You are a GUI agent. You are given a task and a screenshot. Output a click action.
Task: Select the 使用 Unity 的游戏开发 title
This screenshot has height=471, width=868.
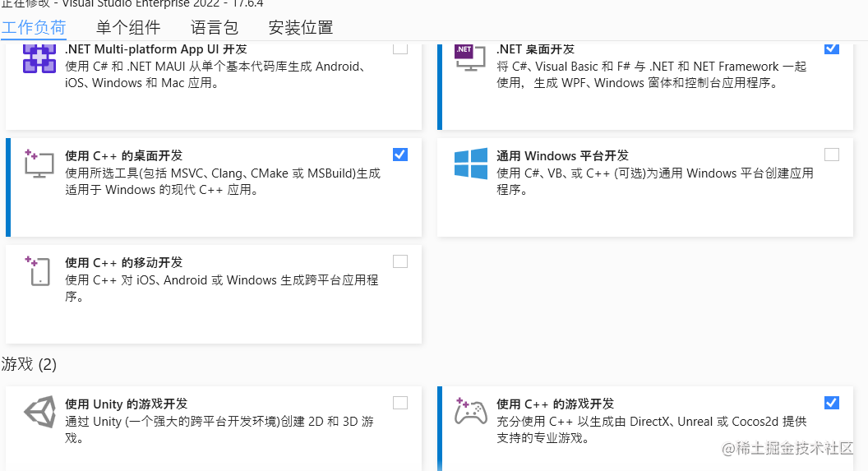(127, 404)
